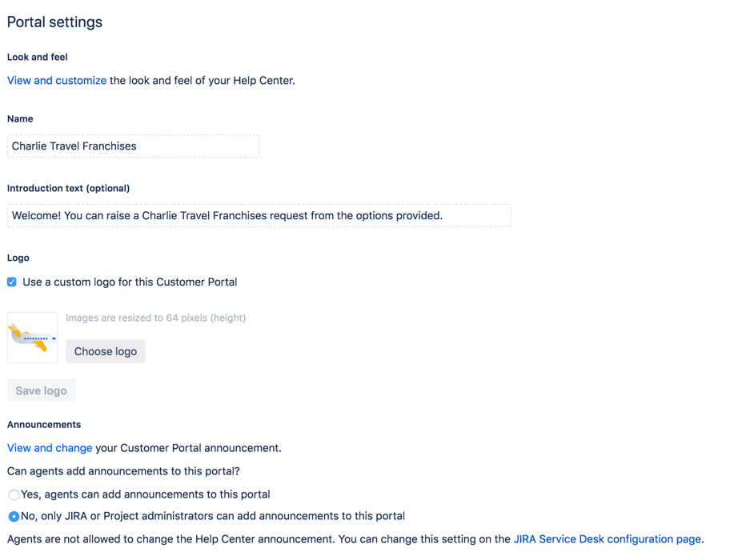Select the 'Yes, agents can add announcements' radio

coord(14,494)
